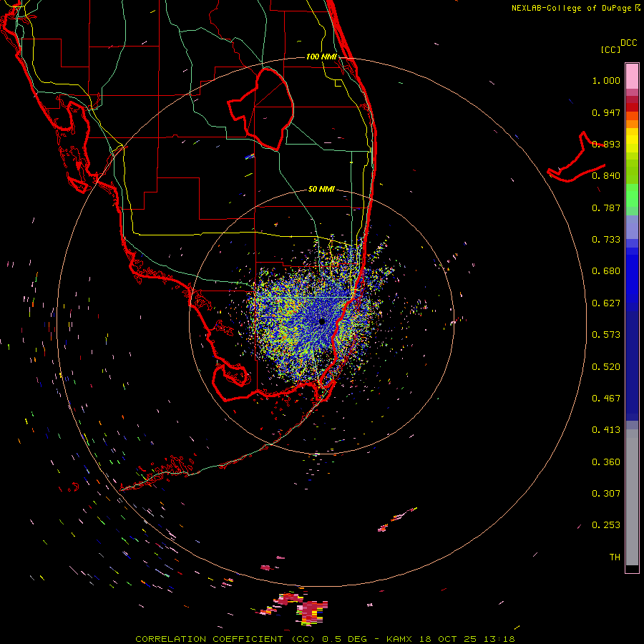The image size is (644, 644).
Task: Pick the olive green swatch beside 0.840
Action: point(632,172)
